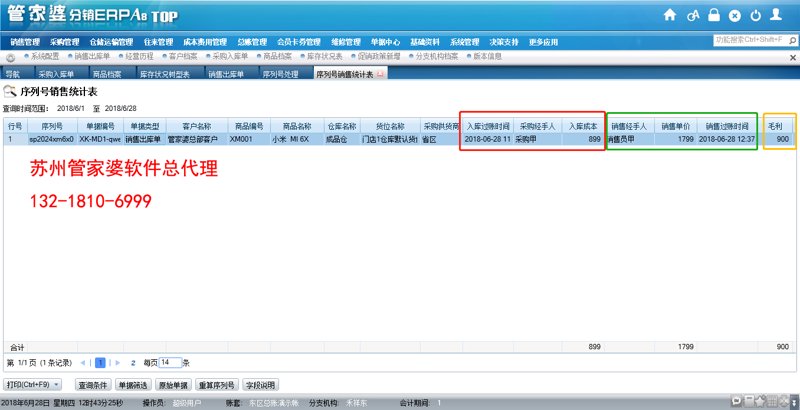Click the circled X icon in header
800x410 pixels.
[x=735, y=16]
